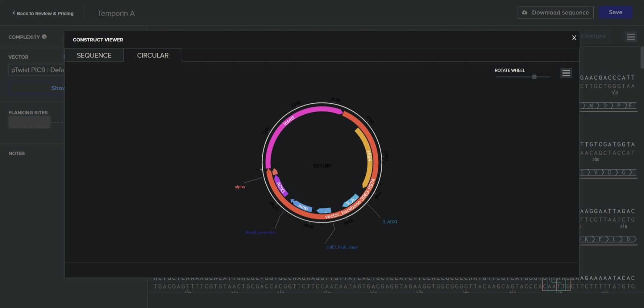Click the Rotate Wheel slider handle
The height and width of the screenshot is (308, 644).
point(534,77)
